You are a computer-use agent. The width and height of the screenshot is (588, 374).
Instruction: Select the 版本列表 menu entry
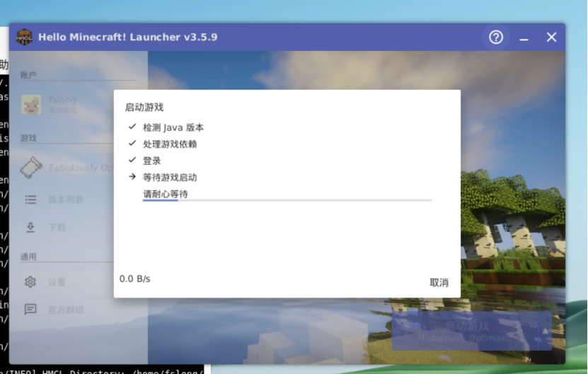(x=66, y=199)
